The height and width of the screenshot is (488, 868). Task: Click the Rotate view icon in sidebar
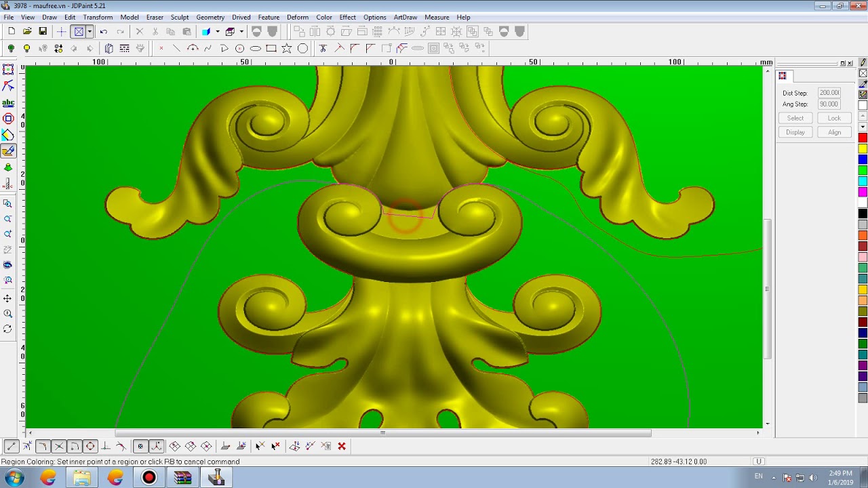point(8,329)
